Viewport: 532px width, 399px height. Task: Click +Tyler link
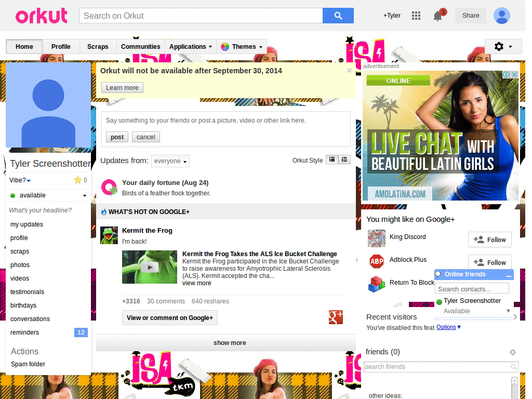pyautogui.click(x=392, y=16)
